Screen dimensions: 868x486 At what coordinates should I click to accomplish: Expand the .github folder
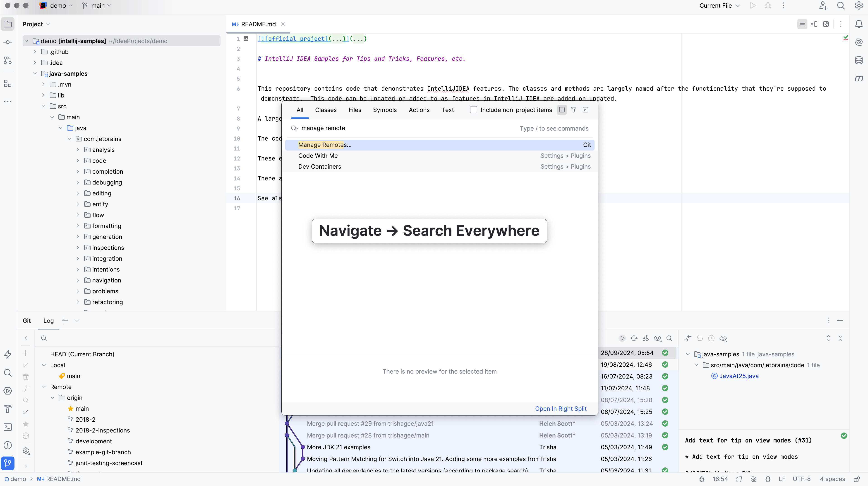pyautogui.click(x=35, y=52)
